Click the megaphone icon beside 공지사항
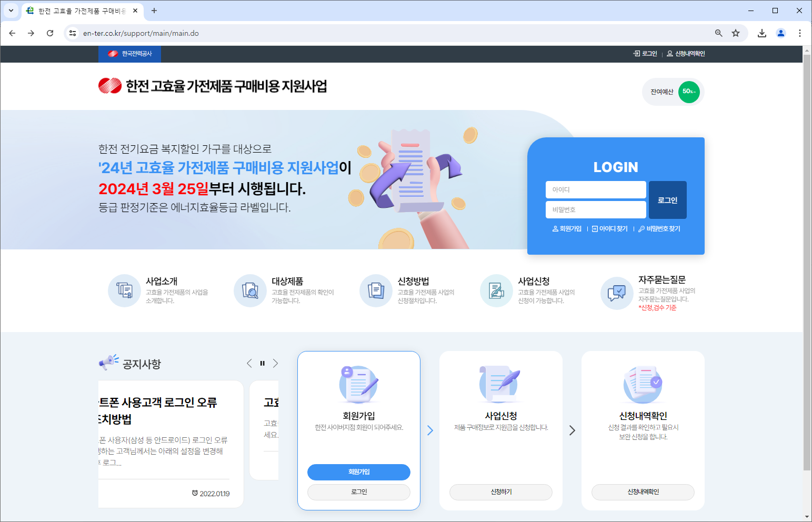 tap(109, 363)
